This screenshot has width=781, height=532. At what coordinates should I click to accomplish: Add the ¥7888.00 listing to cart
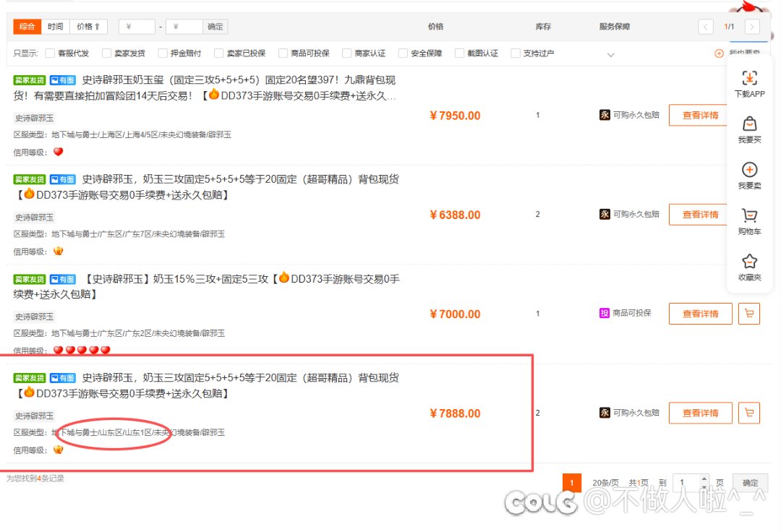pos(748,413)
